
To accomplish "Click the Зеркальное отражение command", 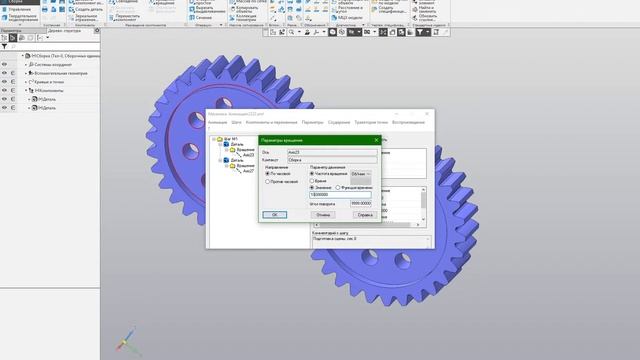I will [x=83, y=18].
